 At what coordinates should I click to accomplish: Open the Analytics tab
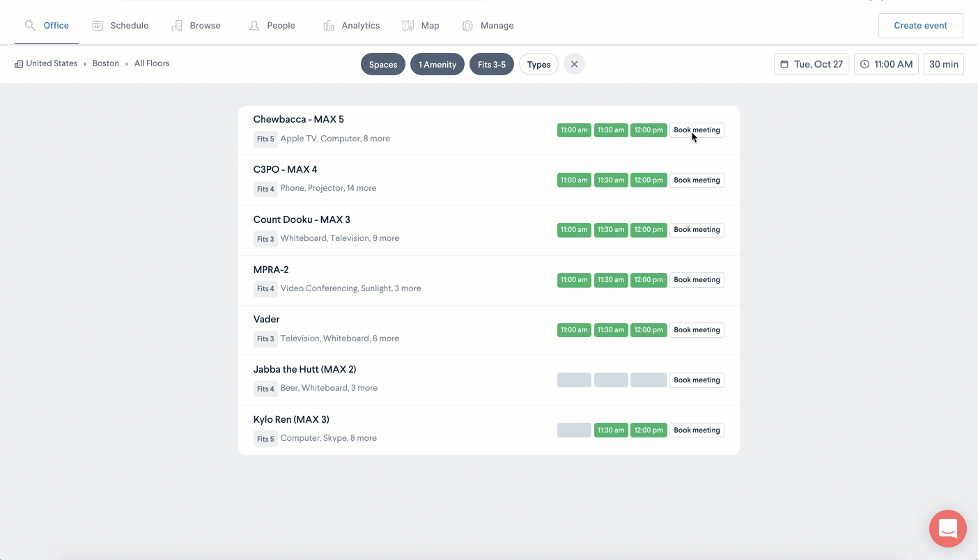click(x=352, y=26)
